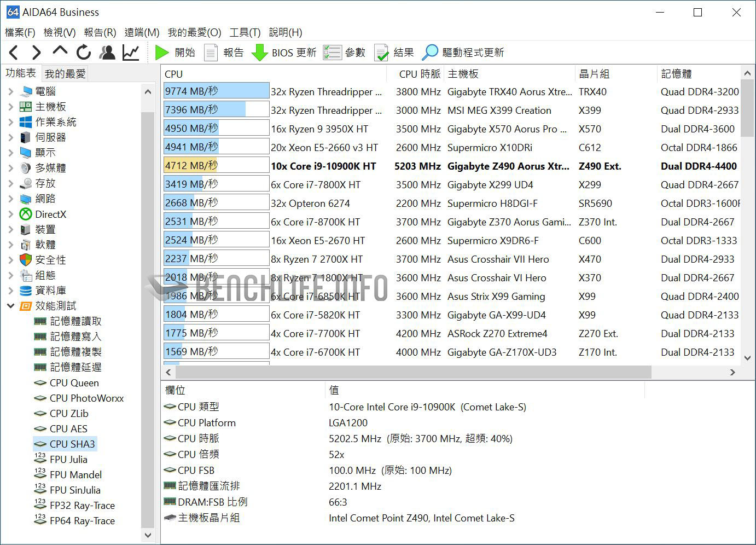Start benchmark with green play button

click(162, 53)
